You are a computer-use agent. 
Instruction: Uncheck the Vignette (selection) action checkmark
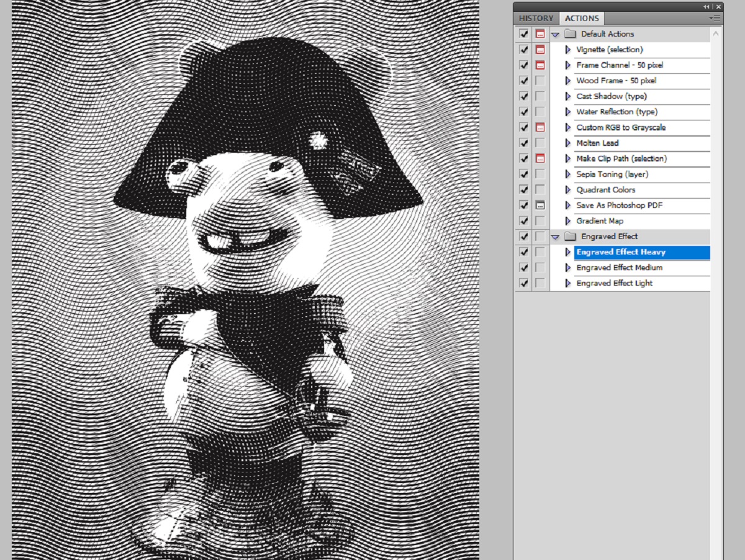pyautogui.click(x=524, y=50)
